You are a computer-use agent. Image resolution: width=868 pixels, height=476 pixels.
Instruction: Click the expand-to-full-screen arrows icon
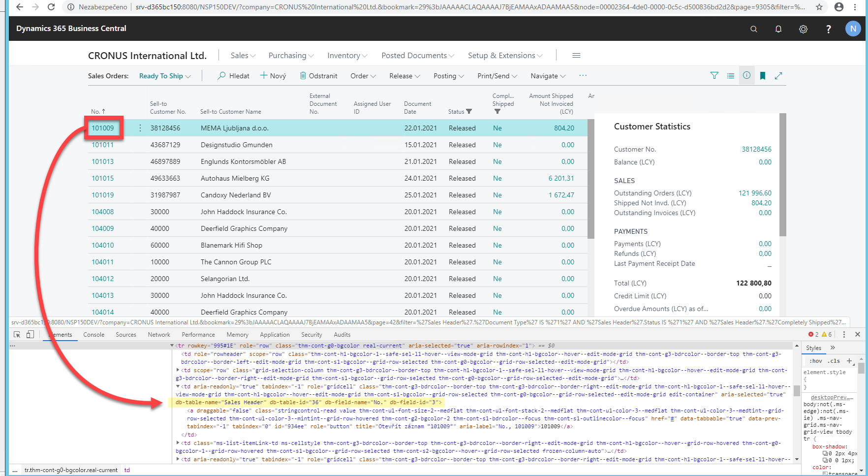778,75
